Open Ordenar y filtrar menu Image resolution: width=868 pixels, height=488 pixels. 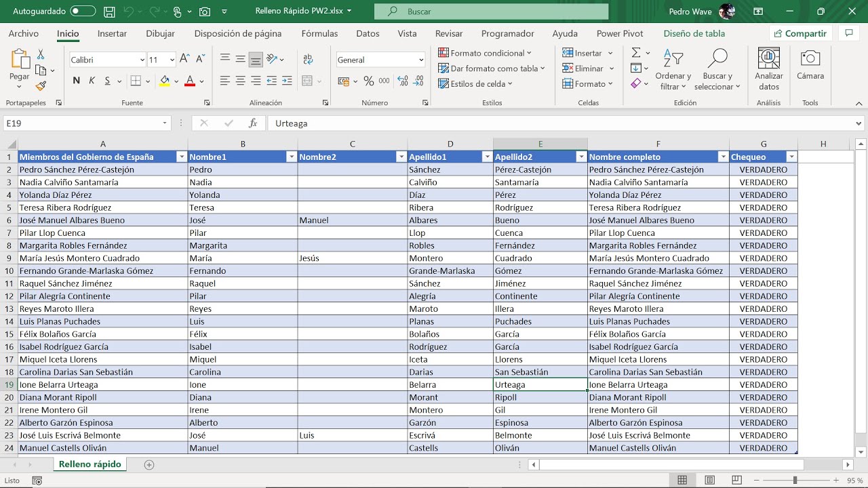(673, 68)
